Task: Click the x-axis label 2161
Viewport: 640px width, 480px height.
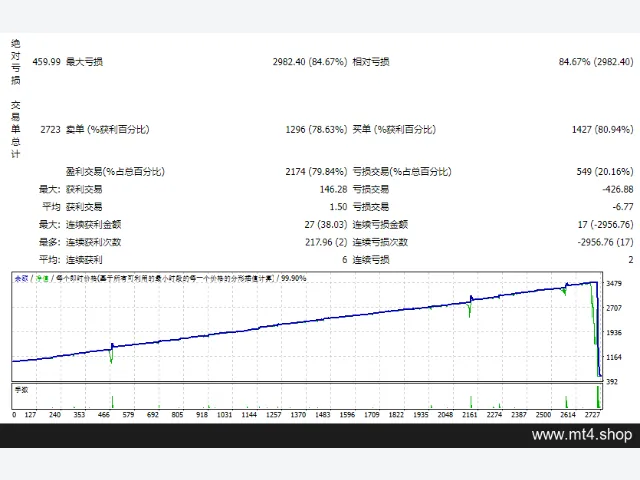Action: tap(469, 415)
